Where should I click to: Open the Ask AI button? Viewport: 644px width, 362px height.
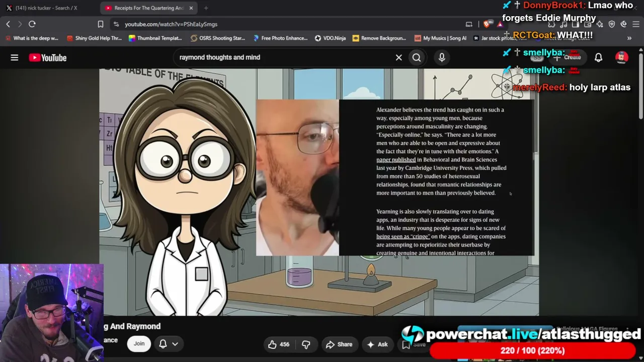point(377,344)
